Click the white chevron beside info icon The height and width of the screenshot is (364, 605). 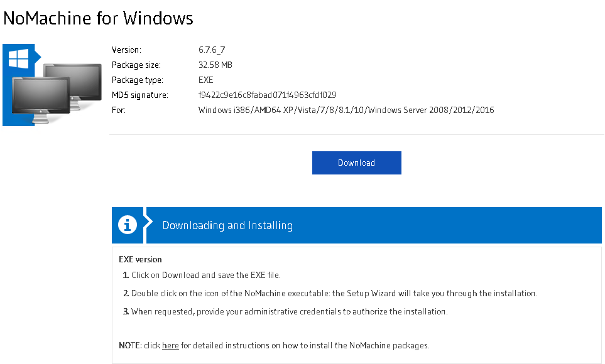tap(148, 225)
